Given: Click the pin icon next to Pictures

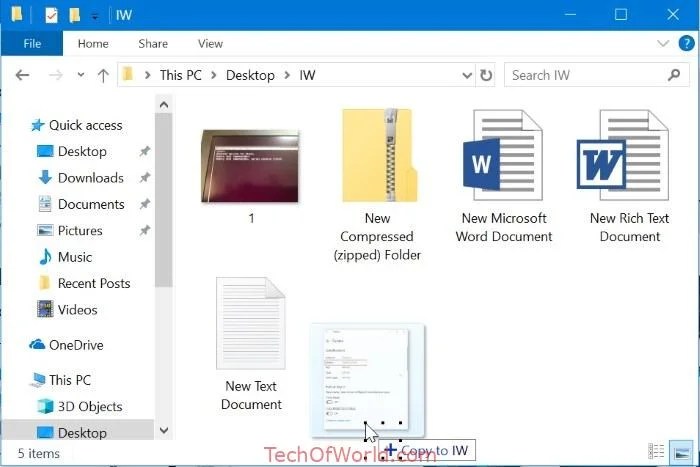Looking at the screenshot, I should click(x=144, y=230).
